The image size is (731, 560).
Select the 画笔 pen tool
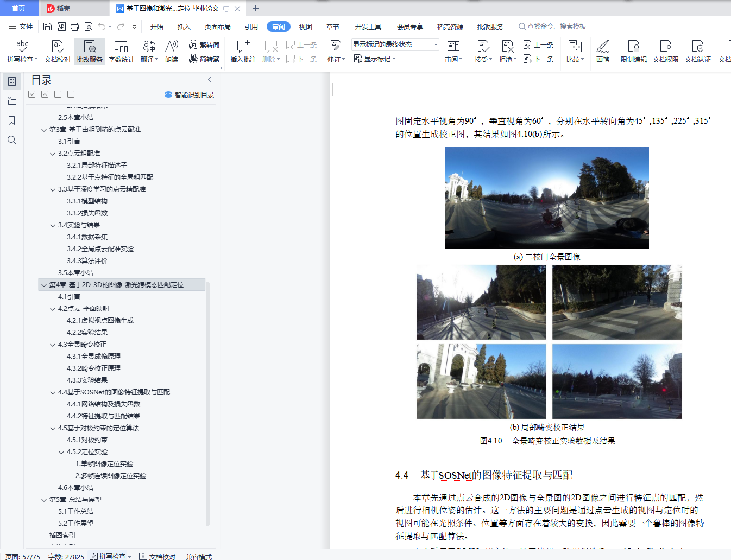pyautogui.click(x=603, y=52)
